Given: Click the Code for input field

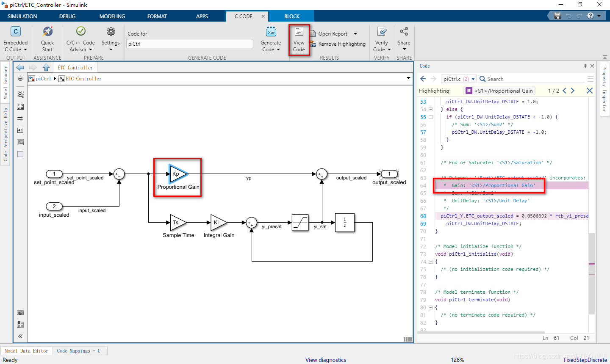Looking at the screenshot, I should [x=190, y=44].
